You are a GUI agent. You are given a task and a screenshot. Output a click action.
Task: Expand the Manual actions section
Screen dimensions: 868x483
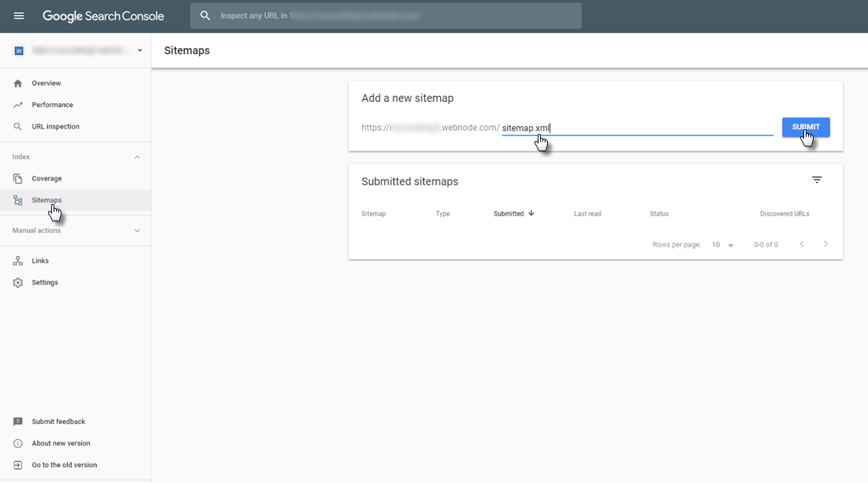click(x=137, y=231)
